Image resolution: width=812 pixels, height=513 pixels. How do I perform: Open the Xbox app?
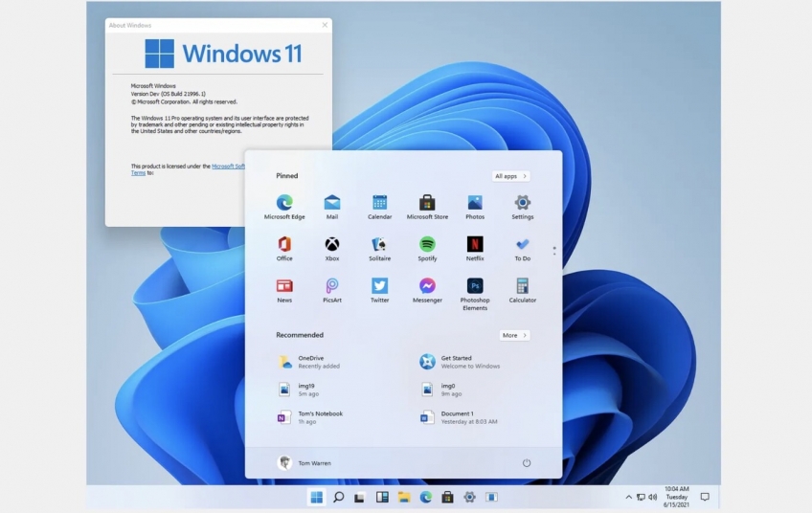[x=332, y=244]
